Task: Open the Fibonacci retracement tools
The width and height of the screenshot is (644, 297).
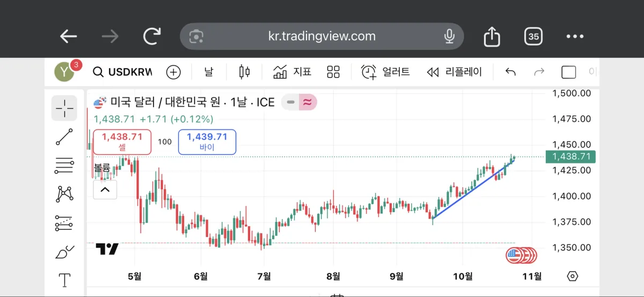Action: pyautogui.click(x=64, y=166)
